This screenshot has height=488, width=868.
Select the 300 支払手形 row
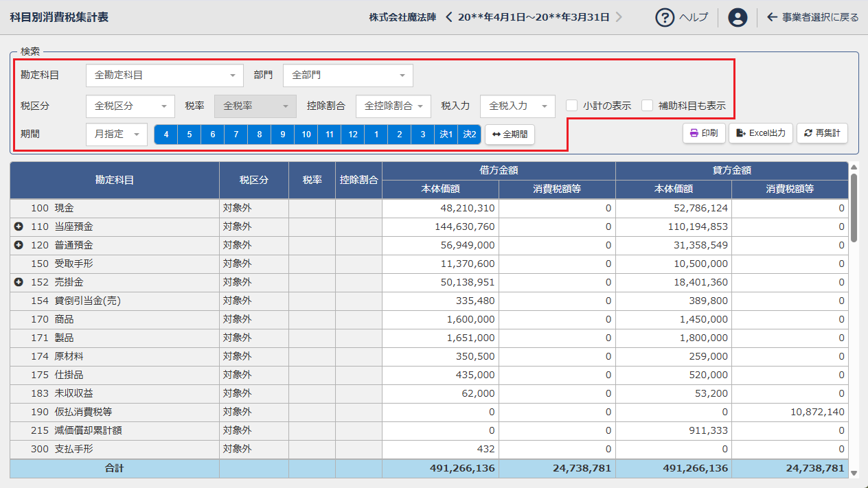tap(429, 449)
